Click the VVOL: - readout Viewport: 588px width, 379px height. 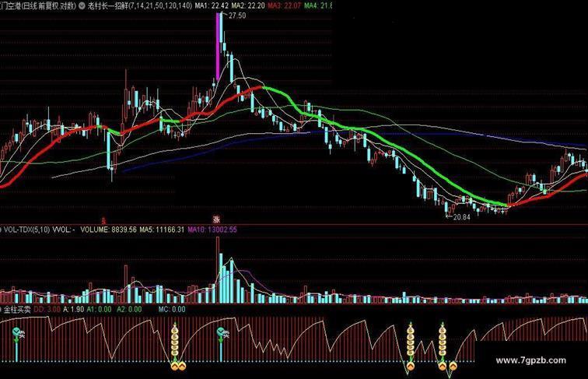click(x=64, y=230)
